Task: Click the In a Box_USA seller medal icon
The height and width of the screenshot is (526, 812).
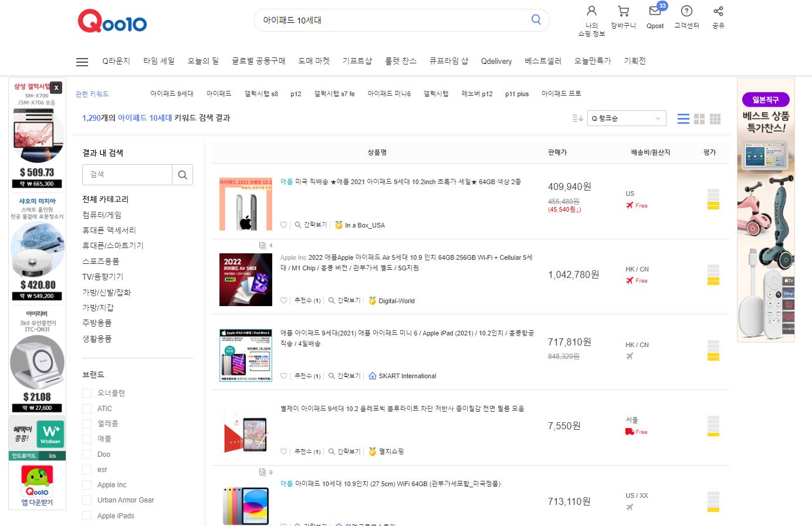Action: [x=339, y=225]
